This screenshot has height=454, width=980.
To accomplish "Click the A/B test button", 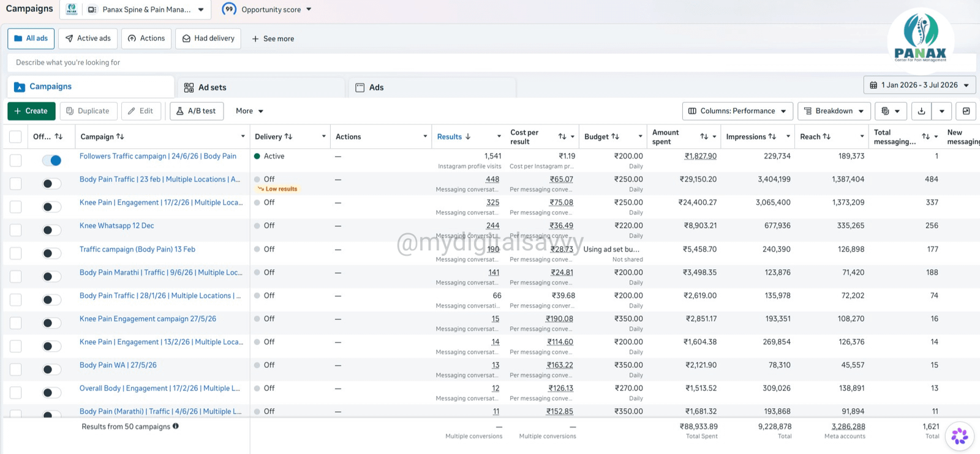I will click(197, 111).
